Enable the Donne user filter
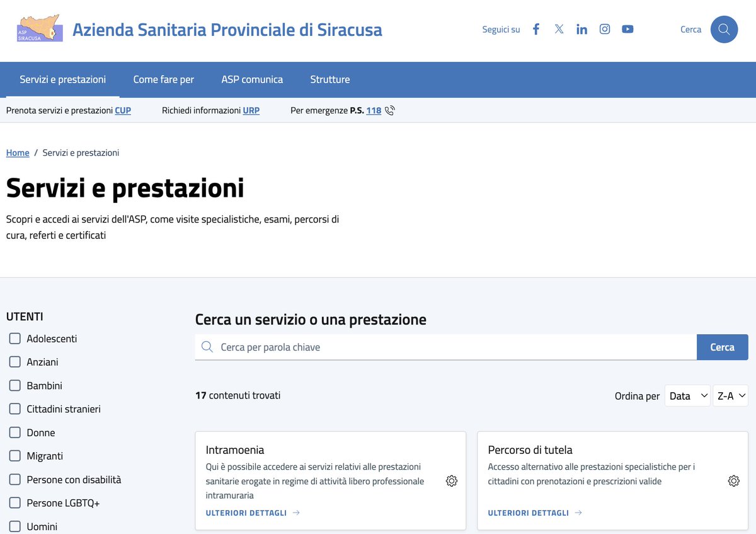Screen dimensions: 756x534 14,432
